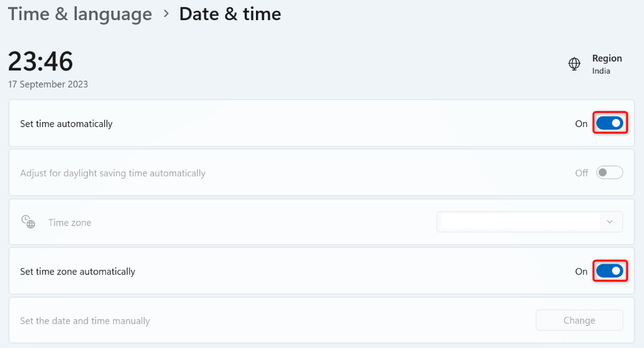Click the breadcrumb chevron separator arrow
Image resolution: width=644 pixels, height=348 pixels.
(166, 14)
